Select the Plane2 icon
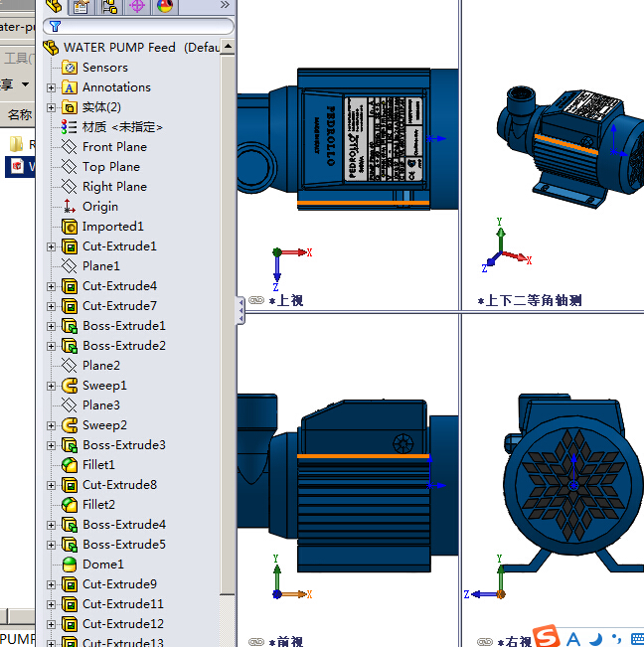This screenshot has height=647, width=644. 69,366
